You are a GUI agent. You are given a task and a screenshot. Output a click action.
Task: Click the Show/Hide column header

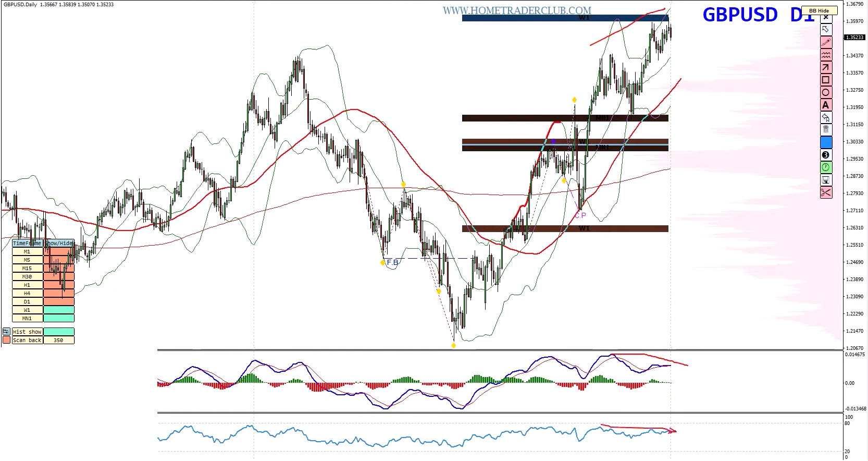(59, 243)
